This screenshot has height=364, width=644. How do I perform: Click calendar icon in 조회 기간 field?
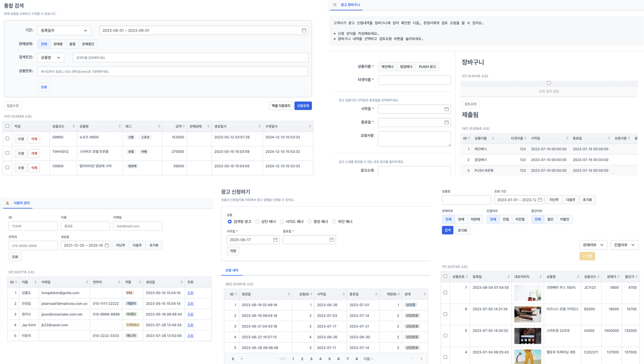point(540,200)
